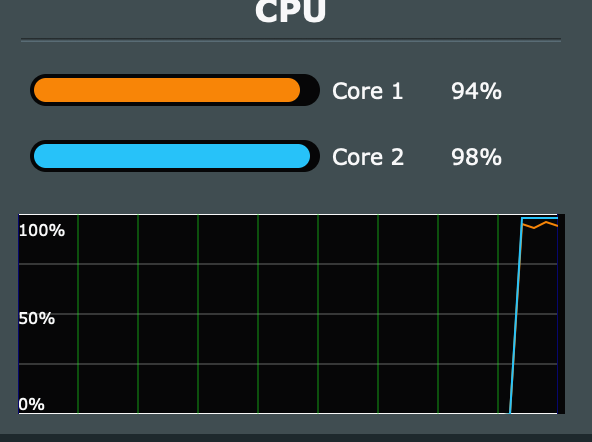
Task: Click the 100% axis label on graph
Action: coord(42,230)
